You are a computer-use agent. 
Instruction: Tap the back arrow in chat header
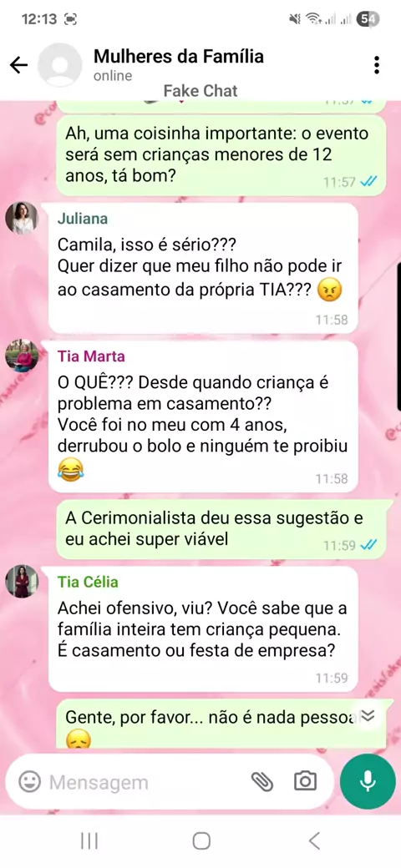[x=19, y=65]
